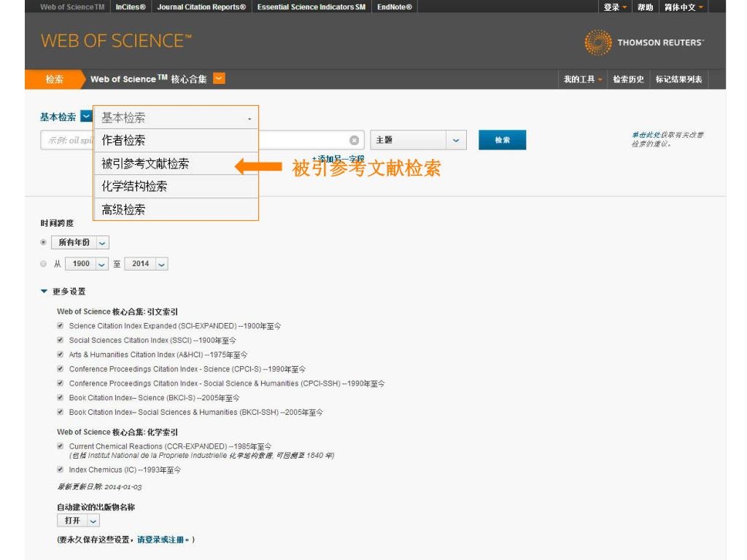Select the 所有年份 radio button
The height and width of the screenshot is (560, 747).
point(43,242)
